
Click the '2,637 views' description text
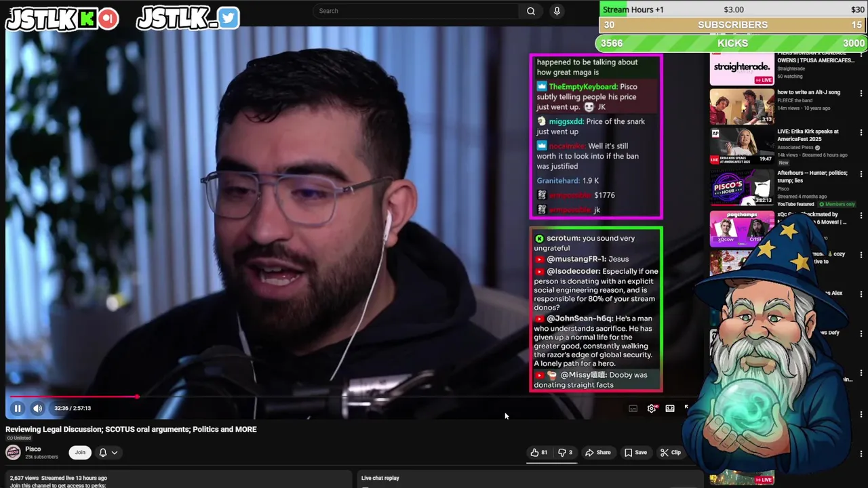click(24, 478)
